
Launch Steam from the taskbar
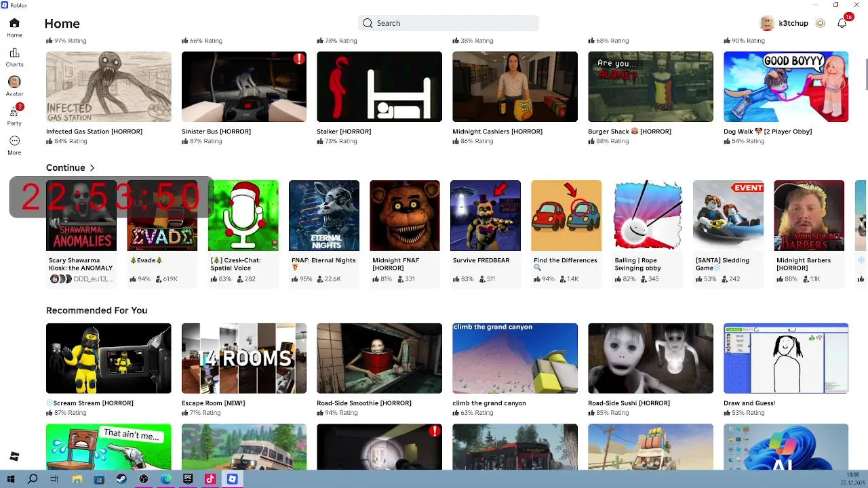pyautogui.click(x=121, y=479)
